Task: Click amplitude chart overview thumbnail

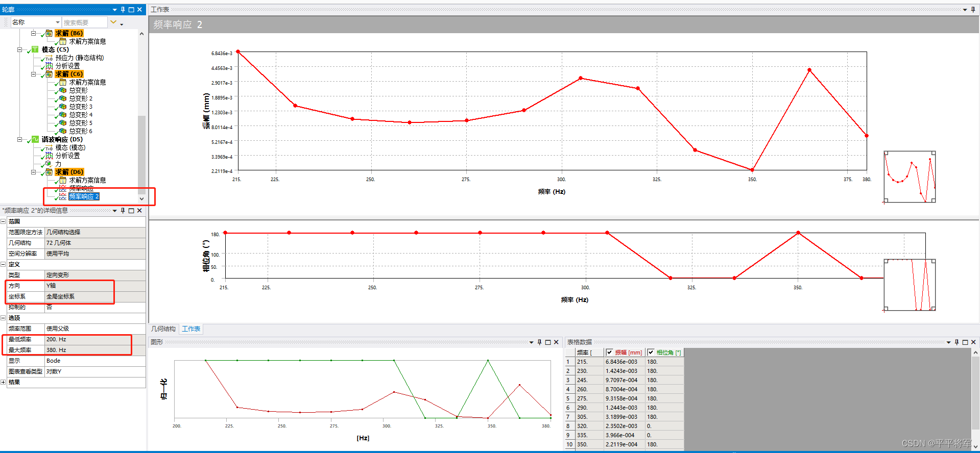Action: [x=910, y=177]
